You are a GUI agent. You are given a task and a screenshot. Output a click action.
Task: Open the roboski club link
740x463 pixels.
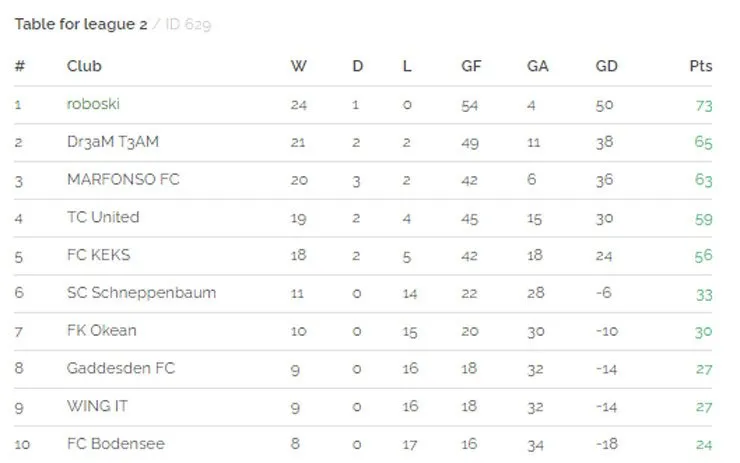click(x=93, y=104)
